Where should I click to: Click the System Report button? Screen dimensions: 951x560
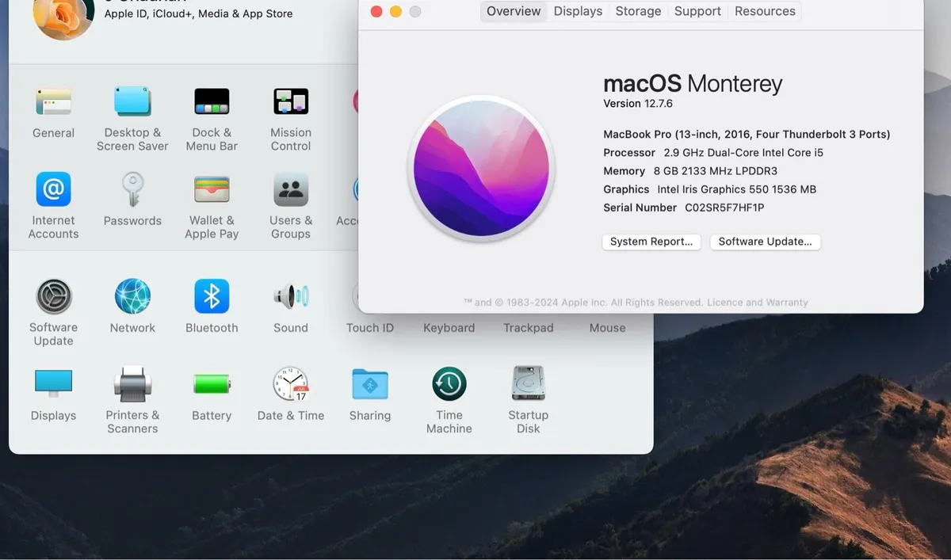click(651, 242)
